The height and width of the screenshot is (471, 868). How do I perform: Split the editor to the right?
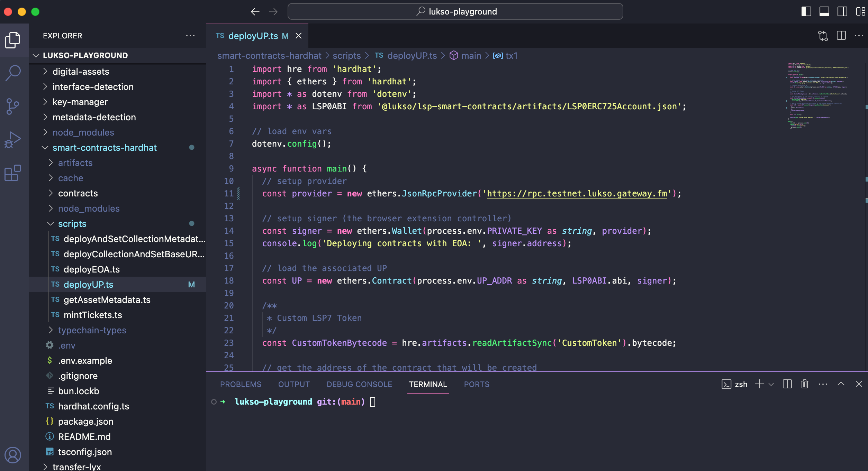pos(841,36)
